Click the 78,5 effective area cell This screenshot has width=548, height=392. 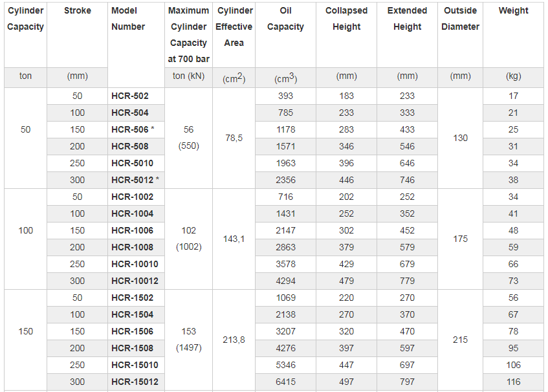point(234,138)
